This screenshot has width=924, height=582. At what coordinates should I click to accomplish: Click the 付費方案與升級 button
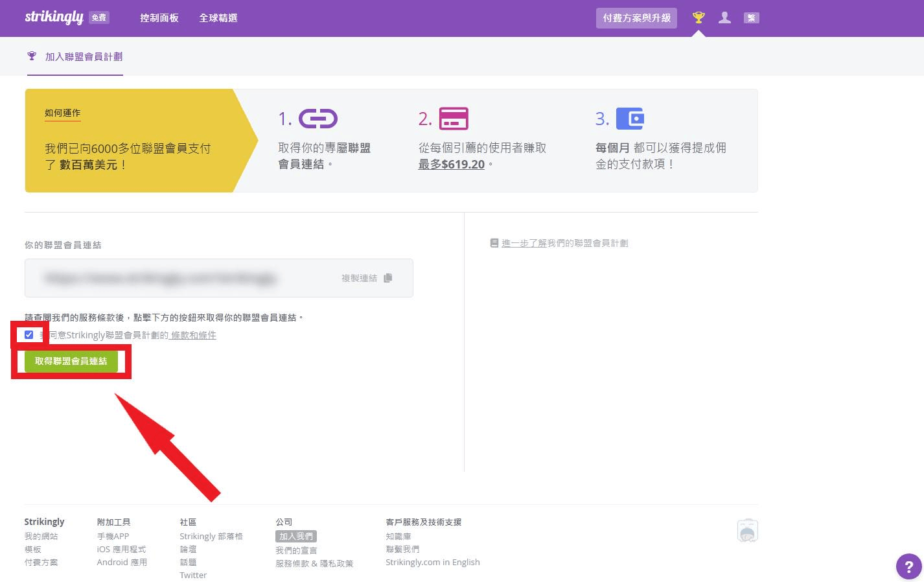[636, 18]
